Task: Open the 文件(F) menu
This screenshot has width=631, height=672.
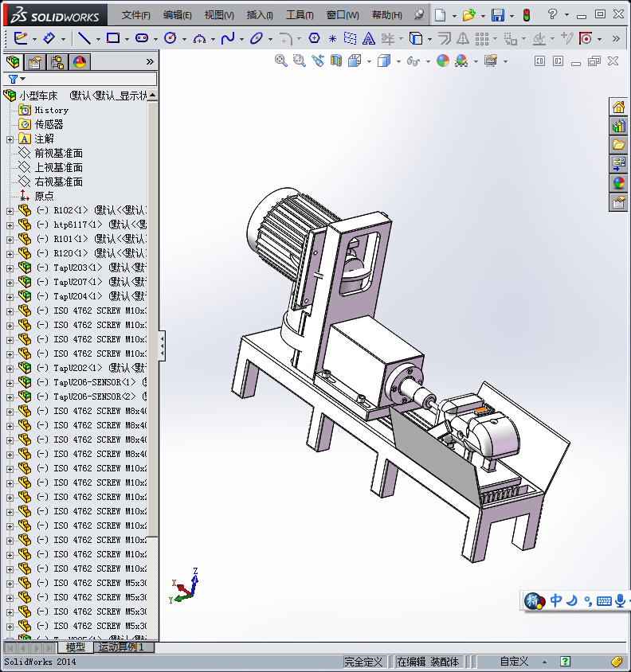Action: (x=136, y=15)
